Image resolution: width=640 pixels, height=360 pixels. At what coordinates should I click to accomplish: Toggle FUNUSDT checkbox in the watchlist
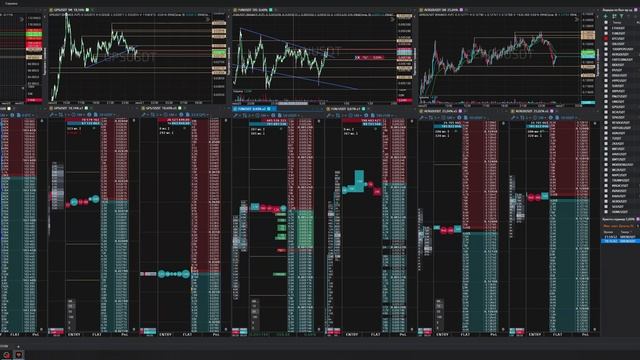606,33
